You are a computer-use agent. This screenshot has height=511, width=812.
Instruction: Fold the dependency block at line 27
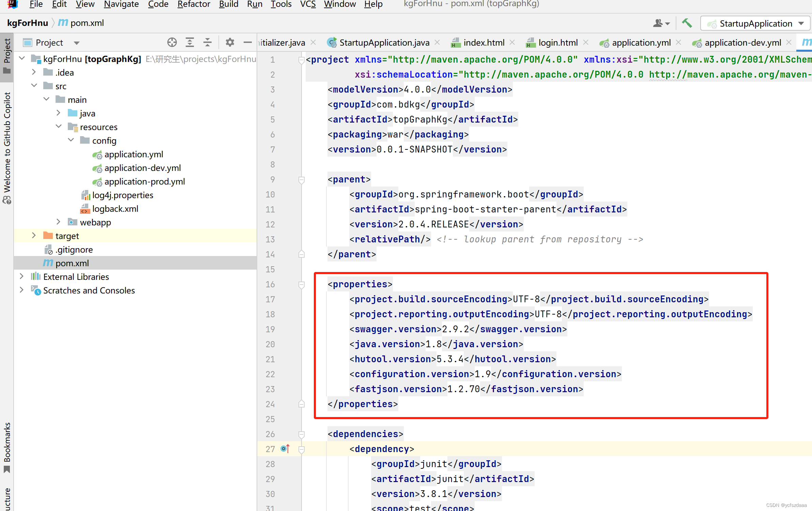point(301,449)
